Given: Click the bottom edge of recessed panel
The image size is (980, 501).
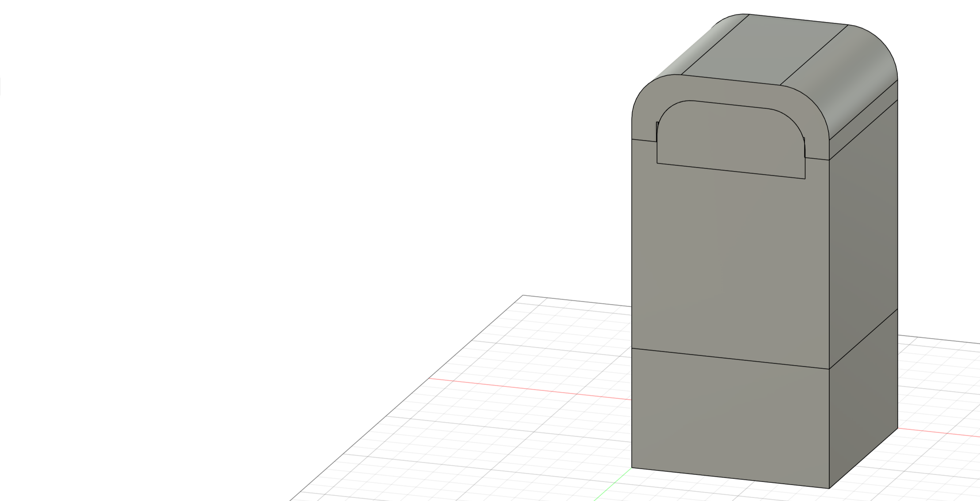Looking at the screenshot, I should tap(729, 171).
